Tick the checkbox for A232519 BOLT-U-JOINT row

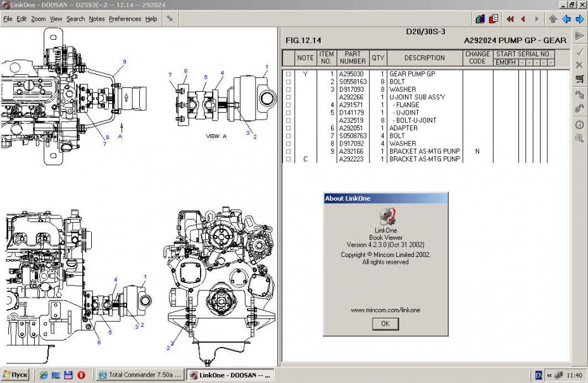(289, 120)
